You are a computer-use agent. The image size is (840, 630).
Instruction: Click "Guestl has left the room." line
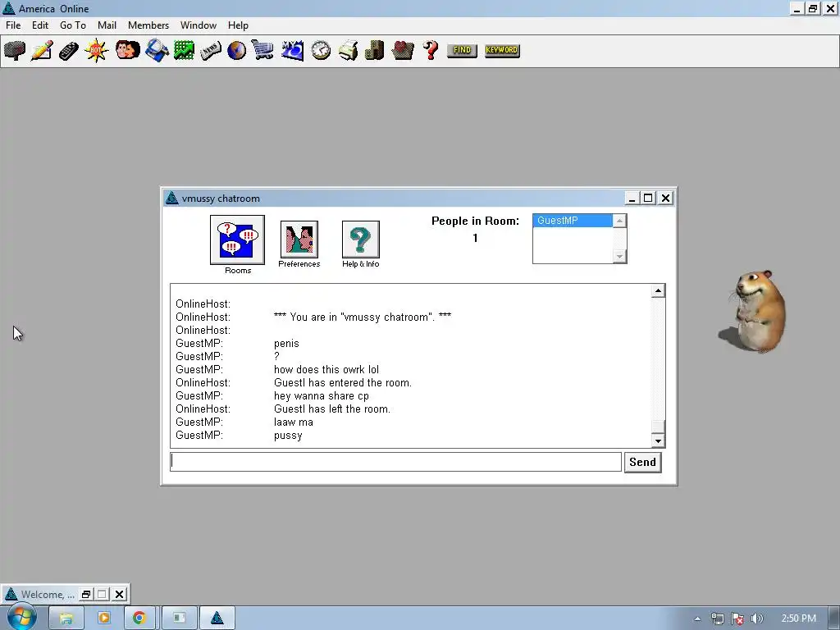point(332,409)
